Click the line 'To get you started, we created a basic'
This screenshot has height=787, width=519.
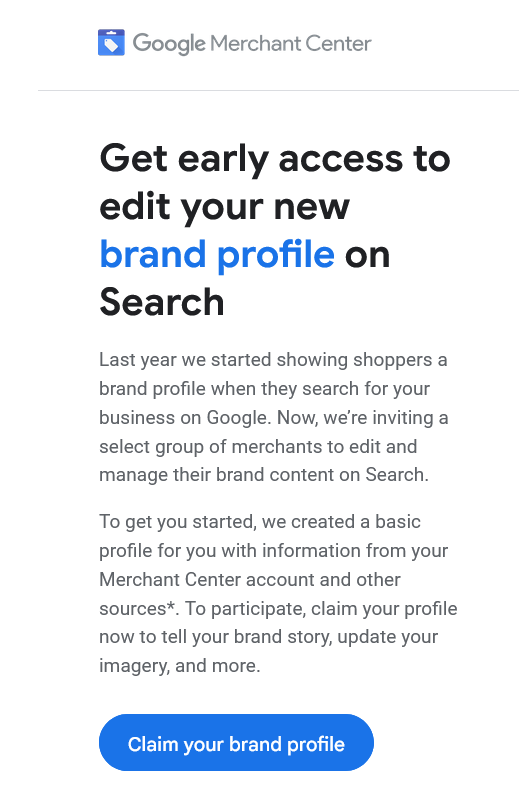coord(260,522)
